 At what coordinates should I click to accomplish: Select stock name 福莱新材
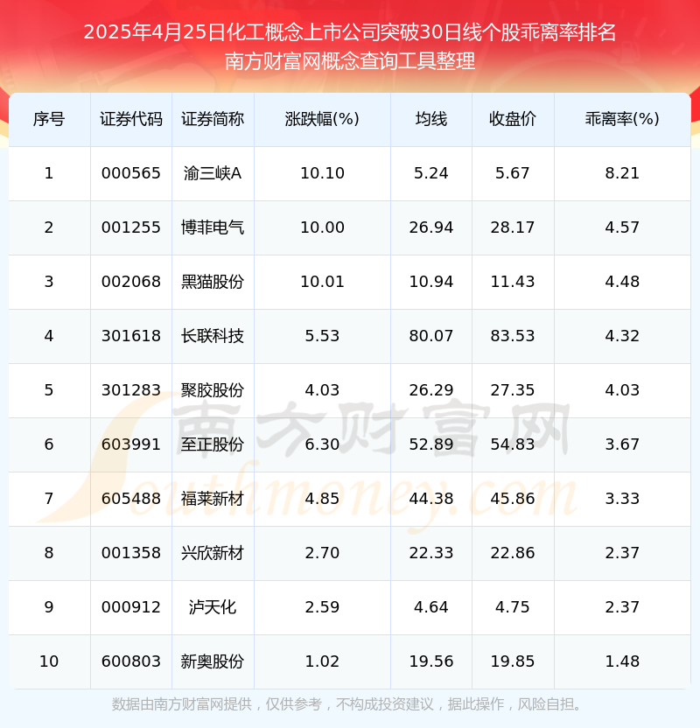pos(213,499)
